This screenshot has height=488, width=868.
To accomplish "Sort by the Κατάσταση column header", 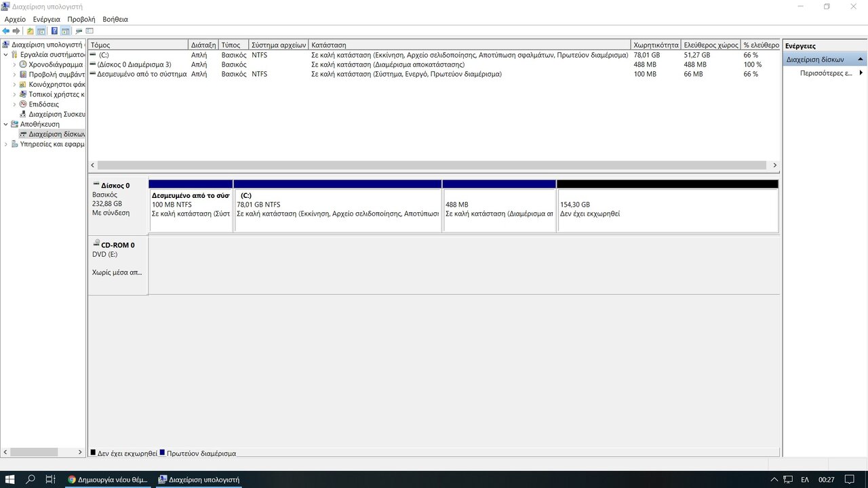I will click(470, 45).
